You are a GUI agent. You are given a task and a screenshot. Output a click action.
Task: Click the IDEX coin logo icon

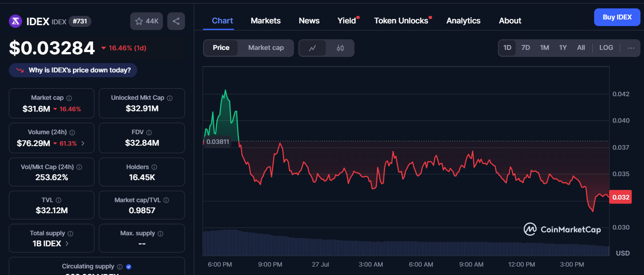pos(15,21)
